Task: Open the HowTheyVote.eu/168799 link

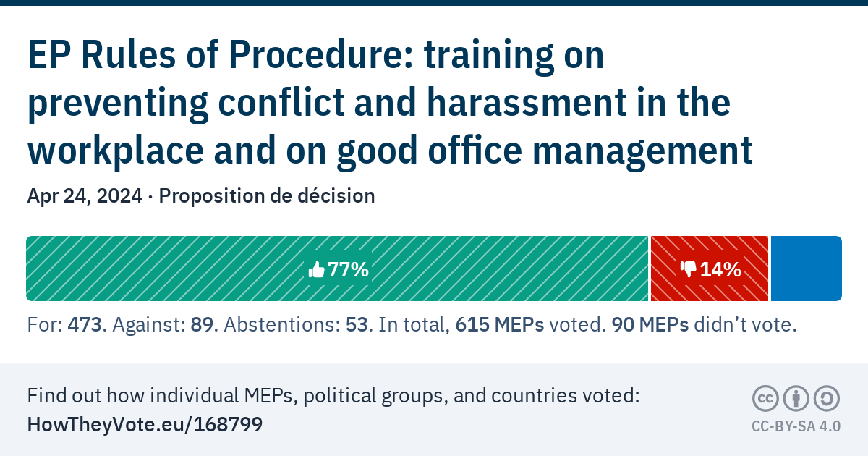Action: point(145,425)
